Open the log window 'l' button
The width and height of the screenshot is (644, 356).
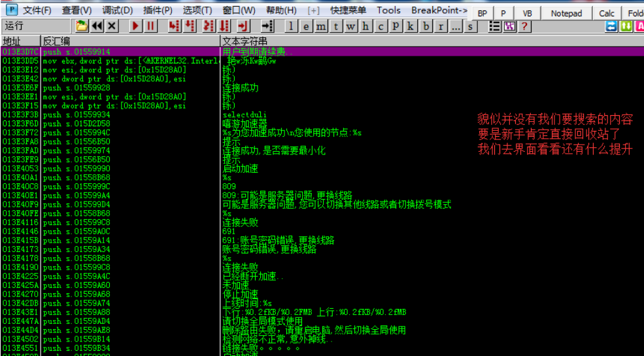click(x=291, y=26)
